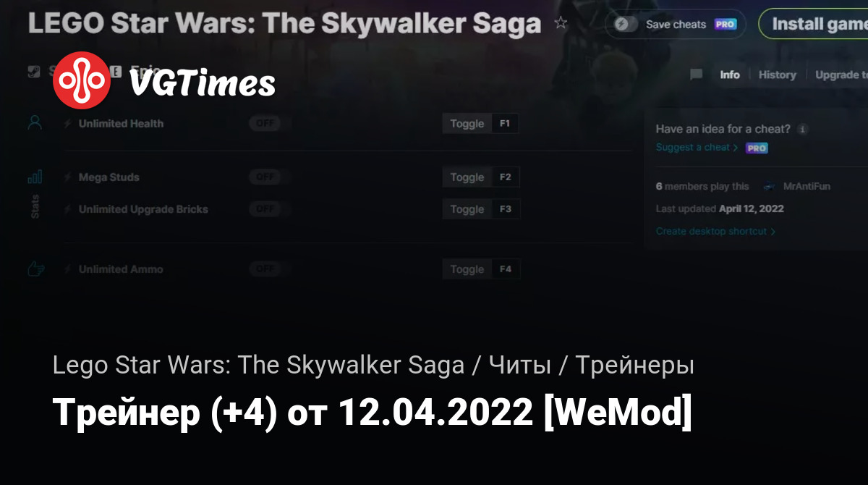Screen dimensions: 868x485
Task: Toggle the Unlimited Health OFF switch
Action: pos(265,124)
